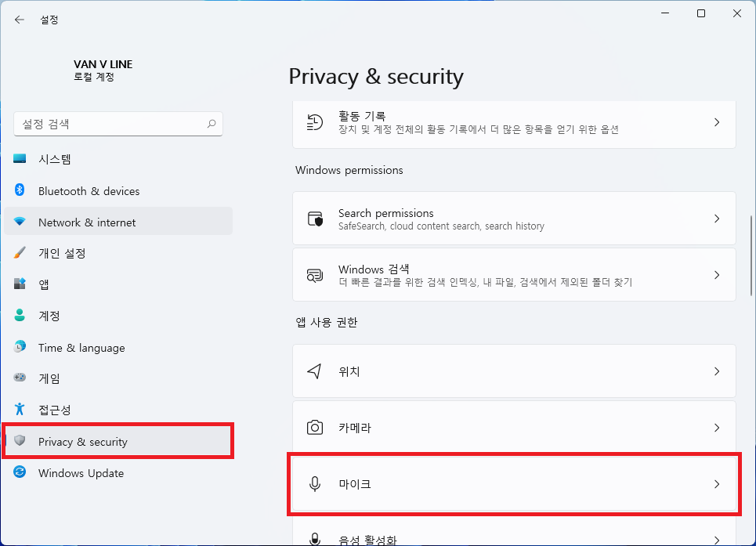Open the 앱 settings category
The width and height of the screenshot is (756, 546).
click(118, 284)
